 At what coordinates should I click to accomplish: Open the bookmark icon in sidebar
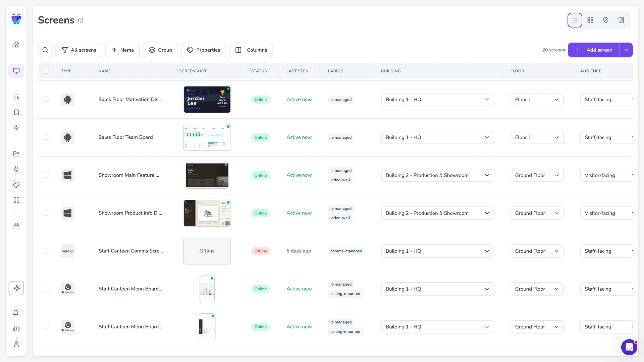pos(16,112)
